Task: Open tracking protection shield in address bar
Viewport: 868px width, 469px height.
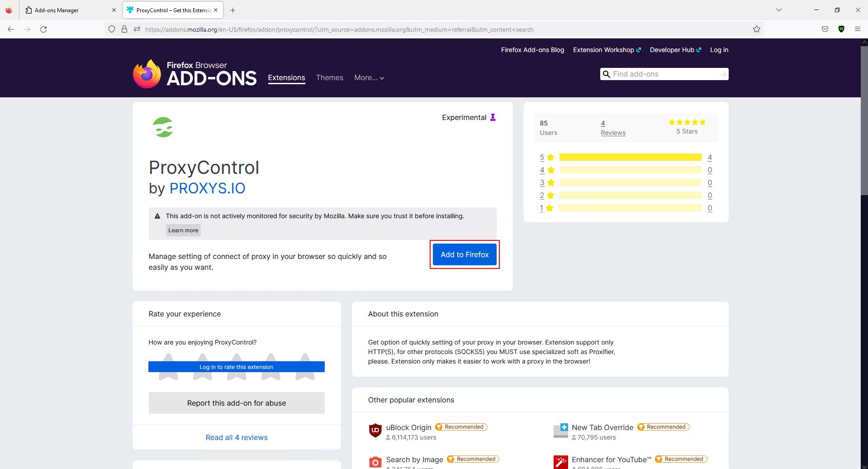Action: (x=112, y=29)
